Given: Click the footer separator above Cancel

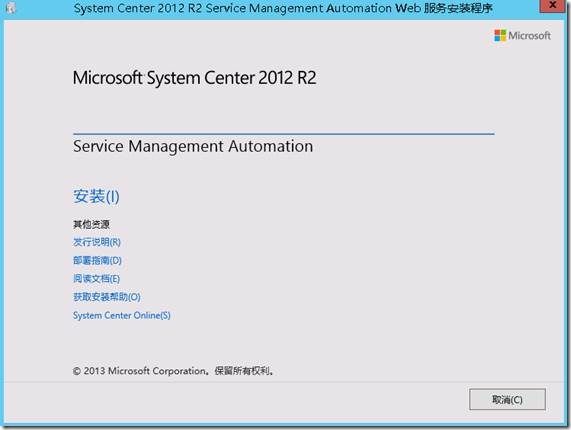Looking at the screenshot, I should click(284, 382).
